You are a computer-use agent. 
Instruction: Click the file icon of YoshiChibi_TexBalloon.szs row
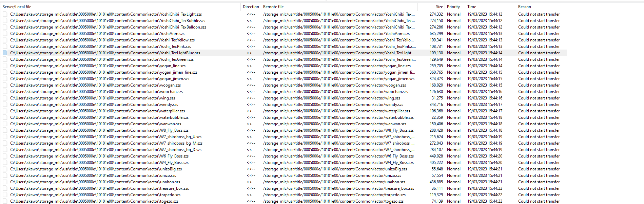(x=5, y=27)
